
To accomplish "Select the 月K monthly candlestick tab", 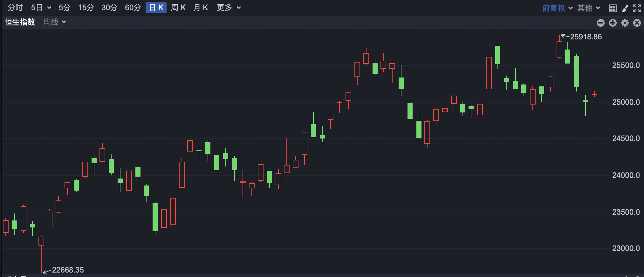I will point(201,8).
